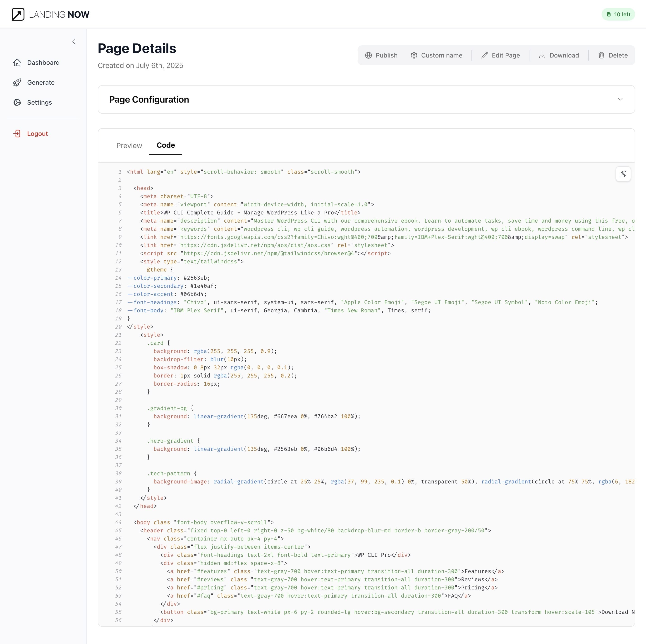The height and width of the screenshot is (644, 646).
Task: Click the WP CLI Pro div line
Action: pyautogui.click(x=286, y=555)
